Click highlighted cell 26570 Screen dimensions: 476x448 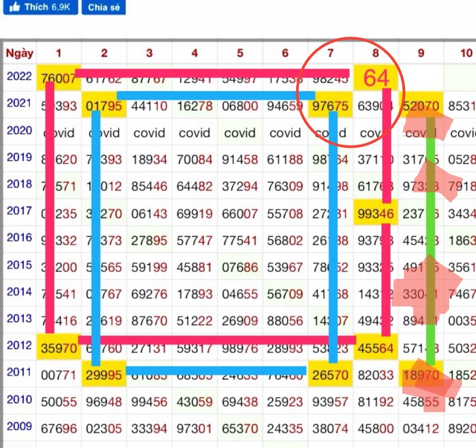click(330, 375)
